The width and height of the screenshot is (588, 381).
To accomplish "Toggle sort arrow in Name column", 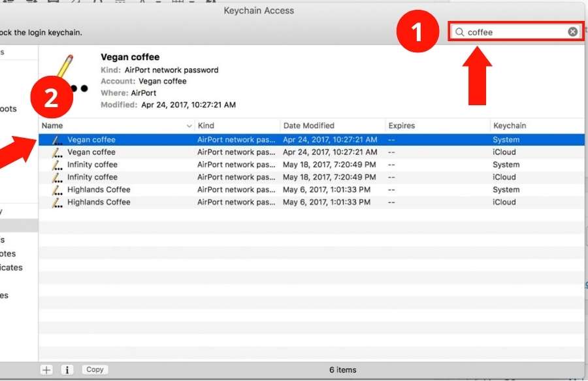I will [x=189, y=125].
